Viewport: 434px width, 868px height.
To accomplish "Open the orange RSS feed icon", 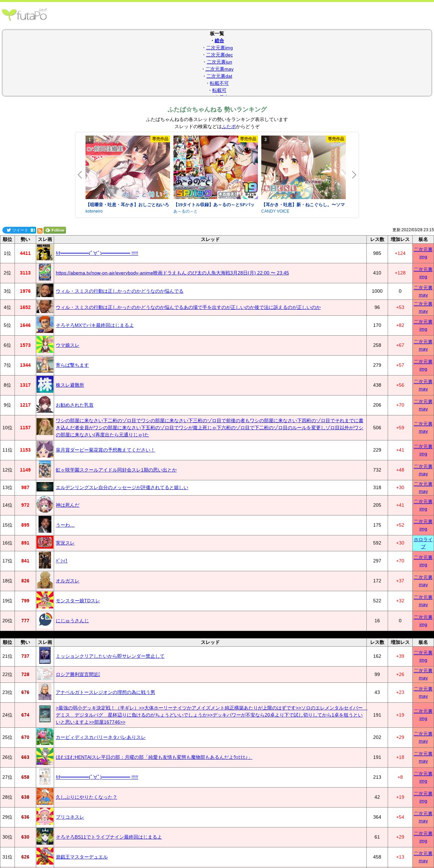I will (x=40, y=231).
